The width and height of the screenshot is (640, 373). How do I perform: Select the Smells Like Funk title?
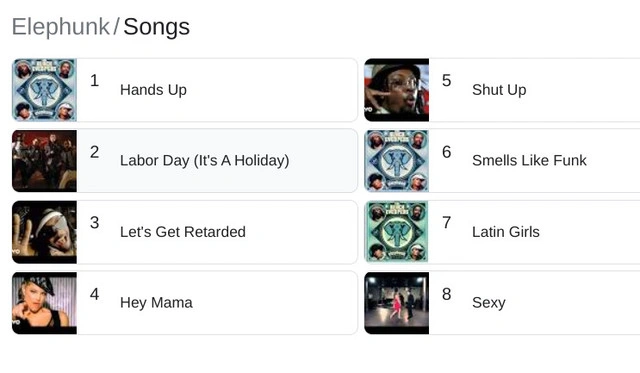[529, 160]
